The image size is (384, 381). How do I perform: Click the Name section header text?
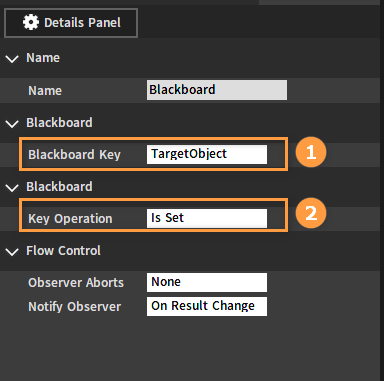click(43, 58)
